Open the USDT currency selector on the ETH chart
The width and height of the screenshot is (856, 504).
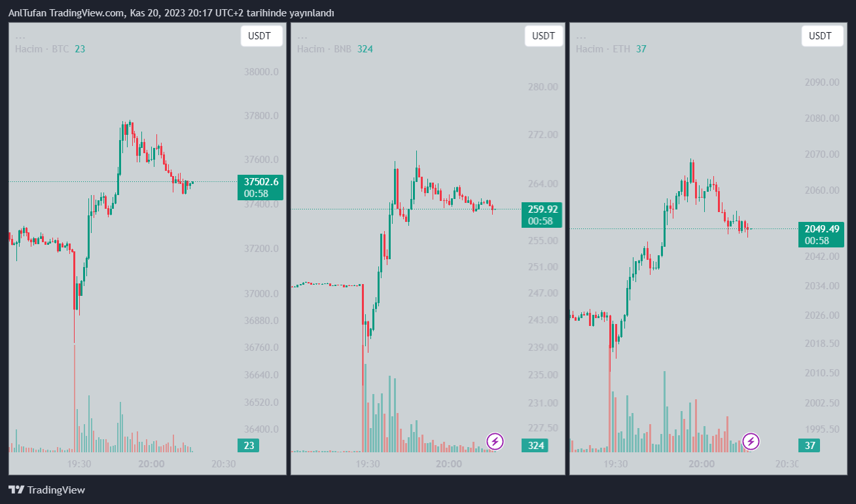[x=822, y=36]
